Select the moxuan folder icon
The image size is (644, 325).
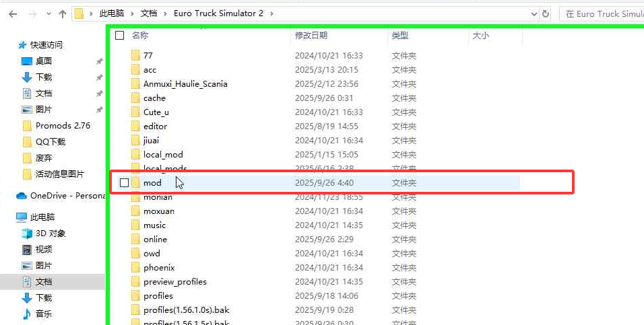click(x=135, y=211)
